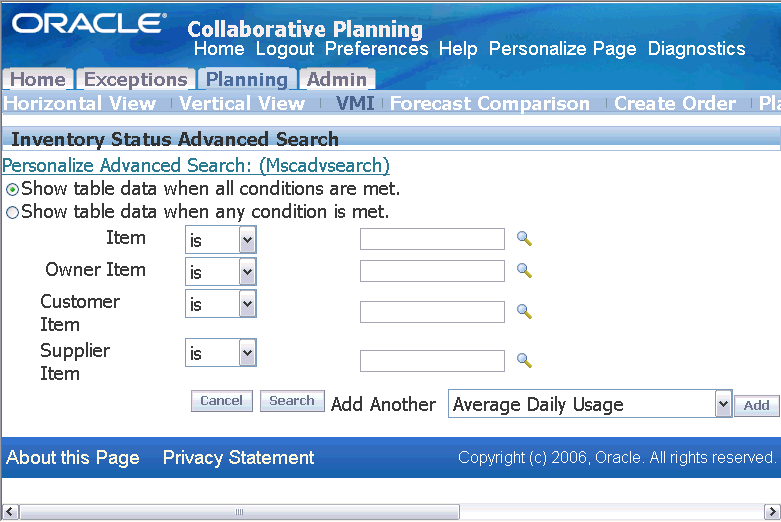Screen dimensions: 781x522
Task: Click the About this Page footer link
Action: [x=73, y=457]
